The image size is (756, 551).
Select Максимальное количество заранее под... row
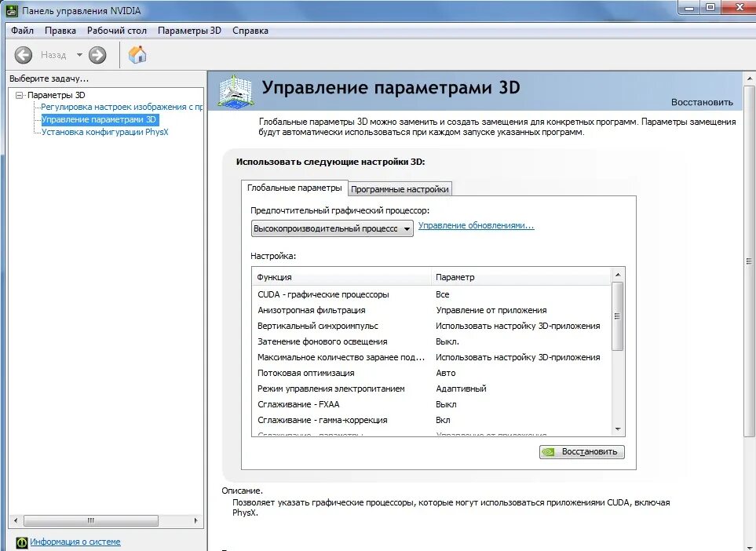[432, 357]
